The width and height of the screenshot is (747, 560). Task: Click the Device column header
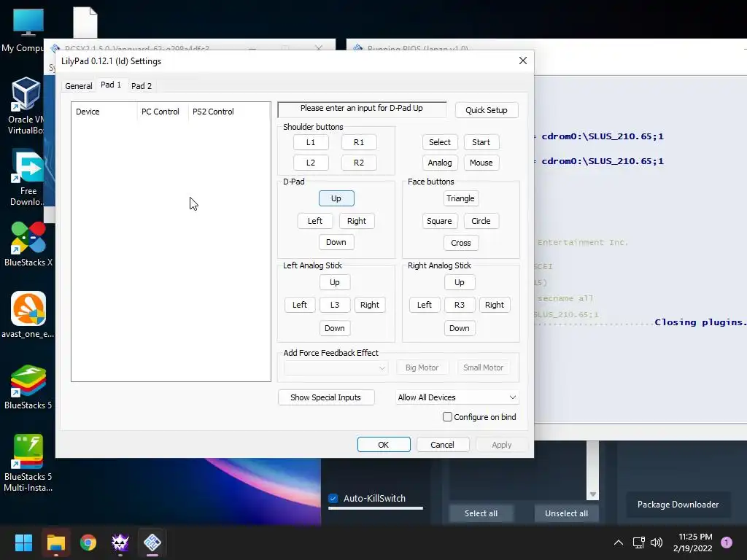point(104,112)
